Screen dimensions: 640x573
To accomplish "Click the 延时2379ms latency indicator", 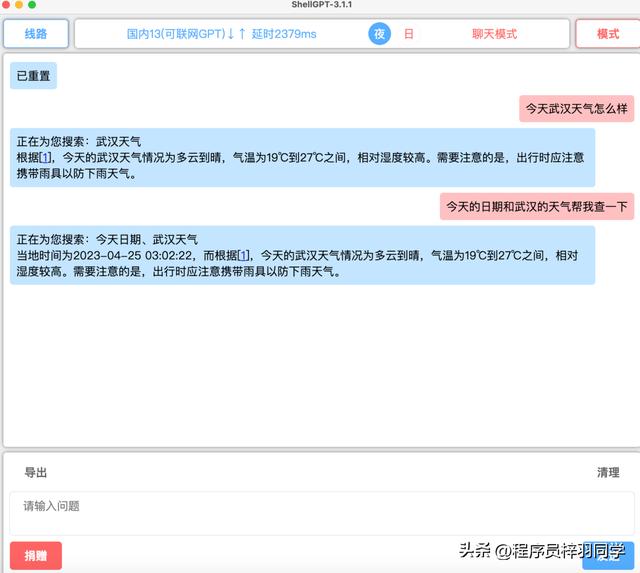I will pos(284,34).
